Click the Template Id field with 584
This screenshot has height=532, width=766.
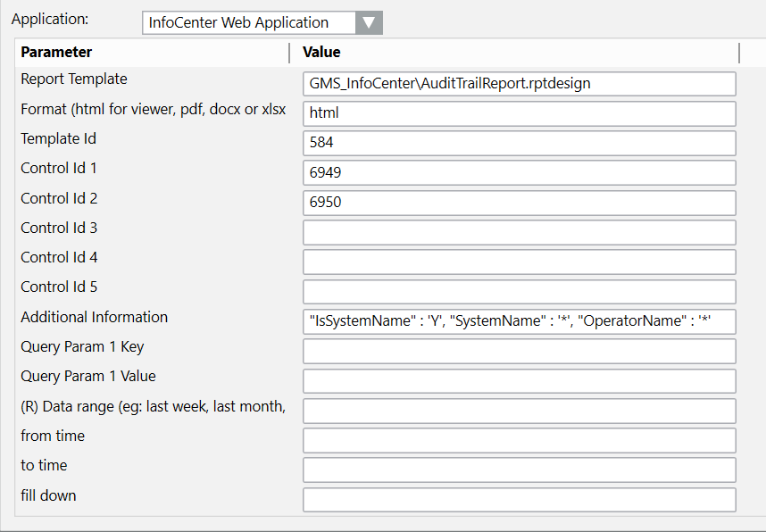[x=519, y=143]
